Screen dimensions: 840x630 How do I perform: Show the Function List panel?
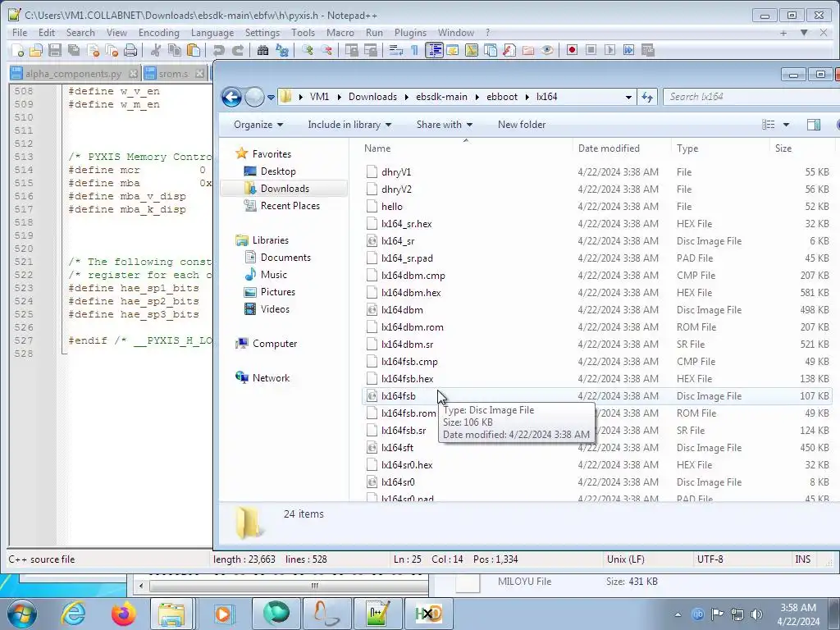coord(509,50)
